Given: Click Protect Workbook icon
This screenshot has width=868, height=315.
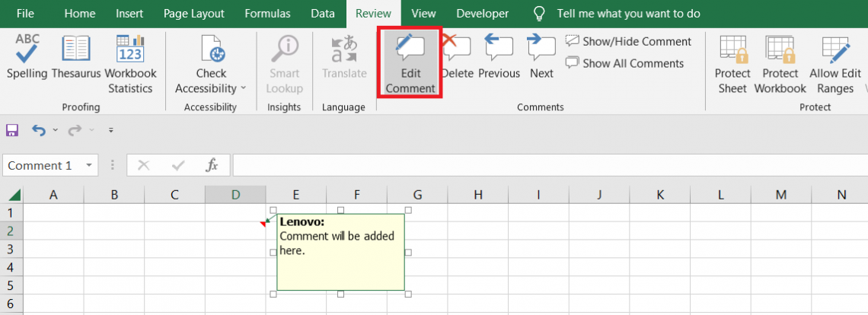Looking at the screenshot, I should tap(780, 62).
